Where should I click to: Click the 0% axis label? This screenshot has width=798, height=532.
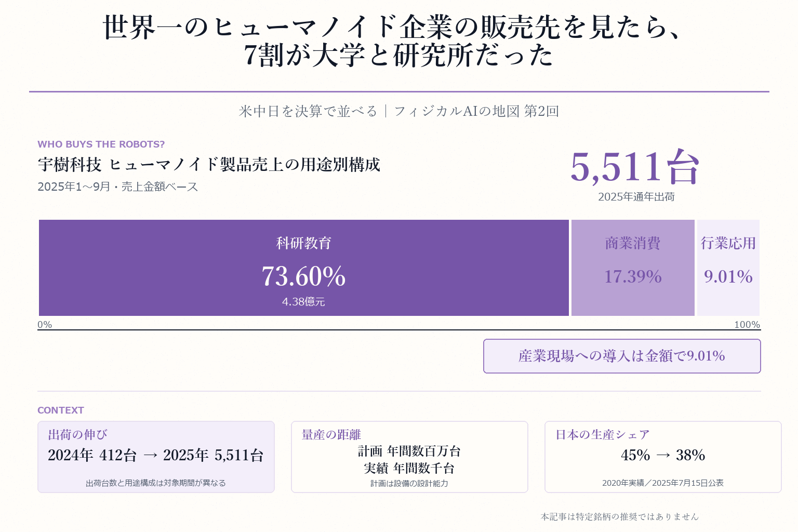pos(45,325)
